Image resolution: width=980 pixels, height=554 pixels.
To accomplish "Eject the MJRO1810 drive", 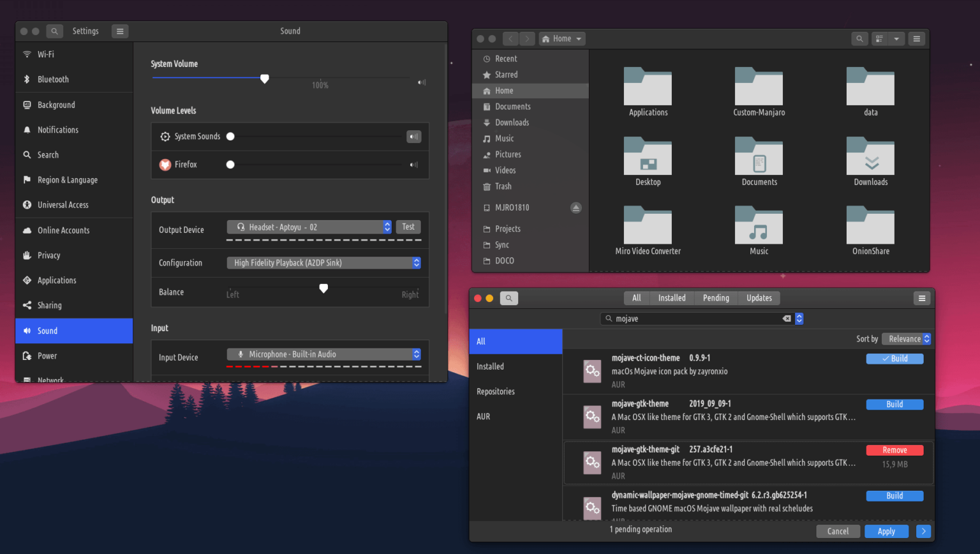I will coord(575,207).
